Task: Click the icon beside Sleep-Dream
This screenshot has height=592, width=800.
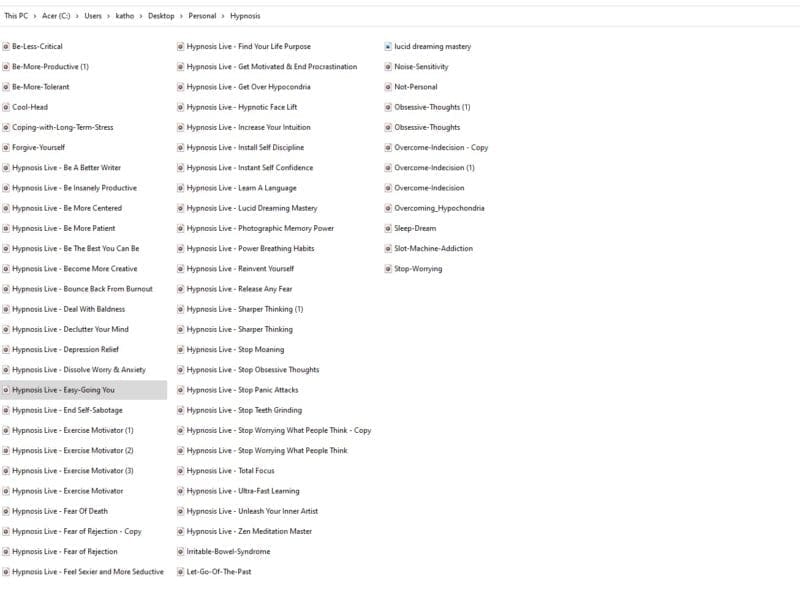Action: click(x=388, y=228)
